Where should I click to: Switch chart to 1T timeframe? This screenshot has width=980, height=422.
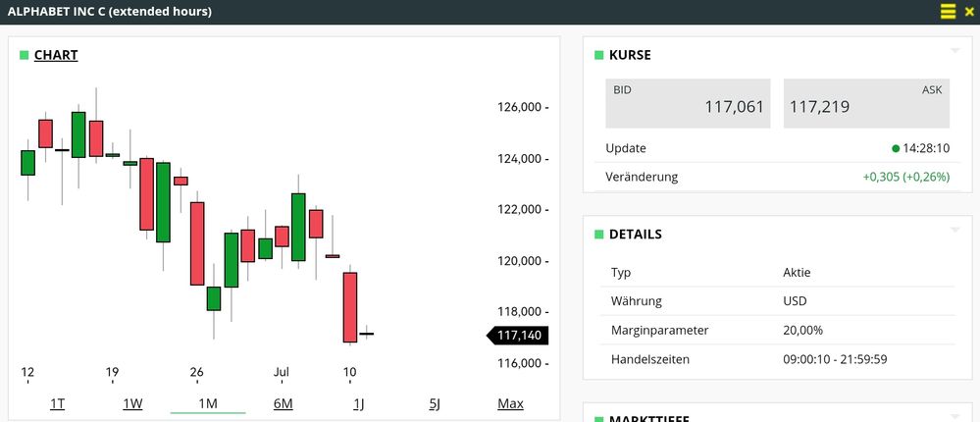(58, 403)
